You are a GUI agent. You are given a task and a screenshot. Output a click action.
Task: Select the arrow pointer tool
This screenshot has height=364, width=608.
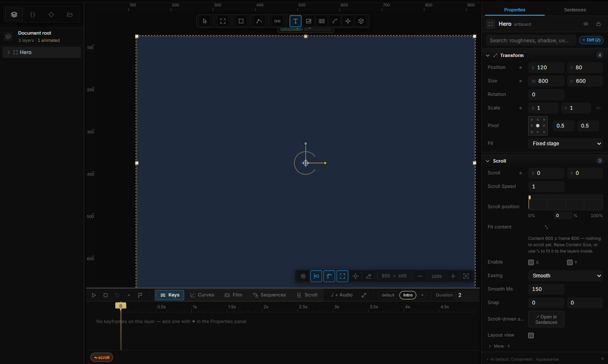coord(205,21)
